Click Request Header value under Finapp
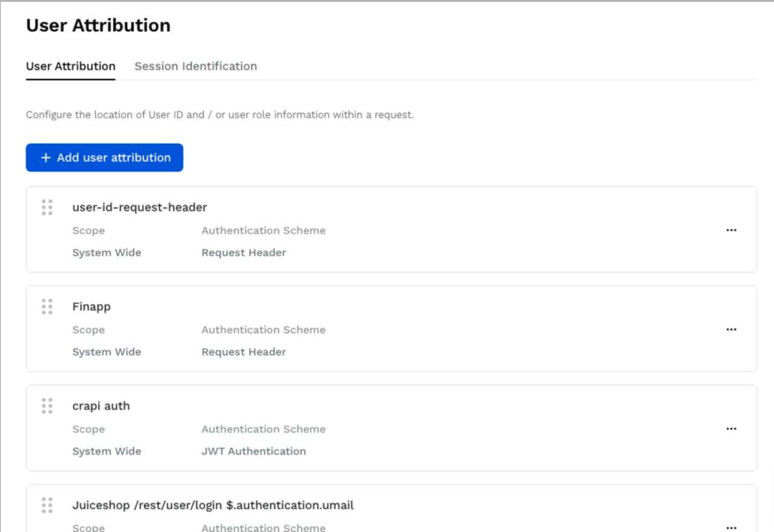Image resolution: width=774 pixels, height=532 pixels. click(244, 352)
